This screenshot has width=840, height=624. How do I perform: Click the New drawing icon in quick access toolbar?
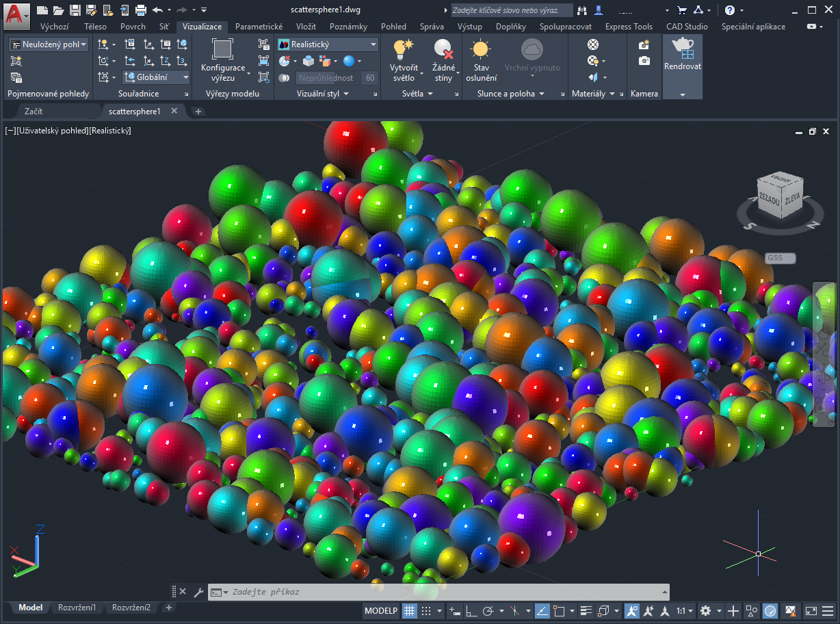click(42, 10)
